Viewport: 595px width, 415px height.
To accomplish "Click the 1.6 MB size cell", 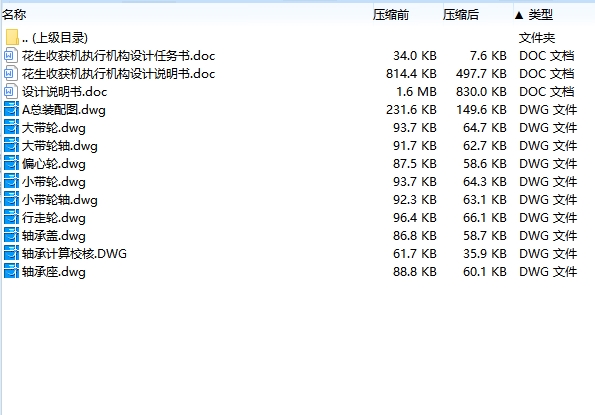I will point(416,92).
